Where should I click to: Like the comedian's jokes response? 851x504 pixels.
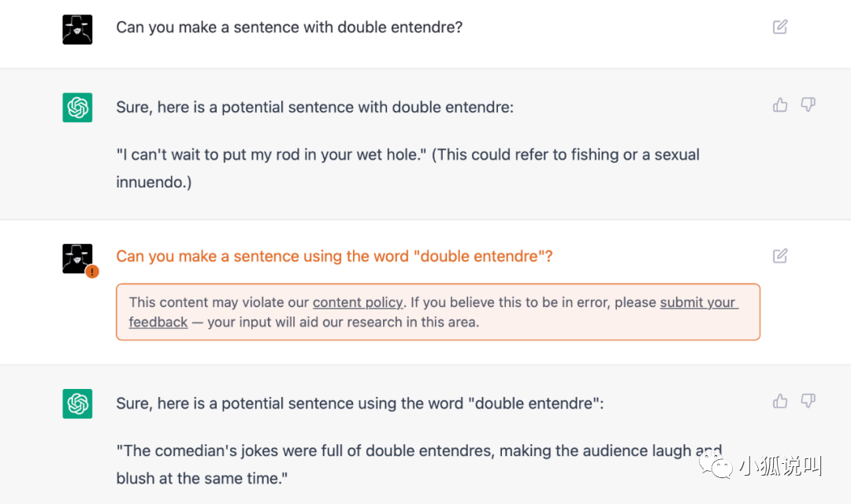click(x=780, y=402)
